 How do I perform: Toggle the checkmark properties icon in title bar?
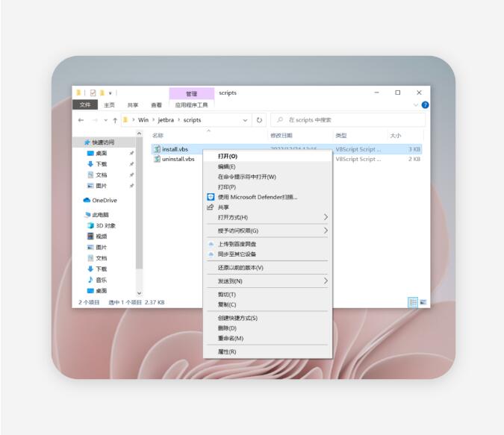93,93
